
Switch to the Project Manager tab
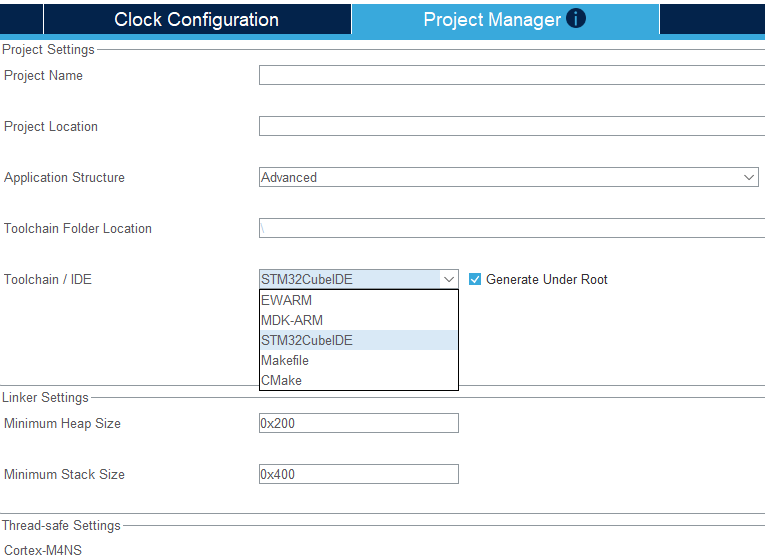[x=505, y=20]
